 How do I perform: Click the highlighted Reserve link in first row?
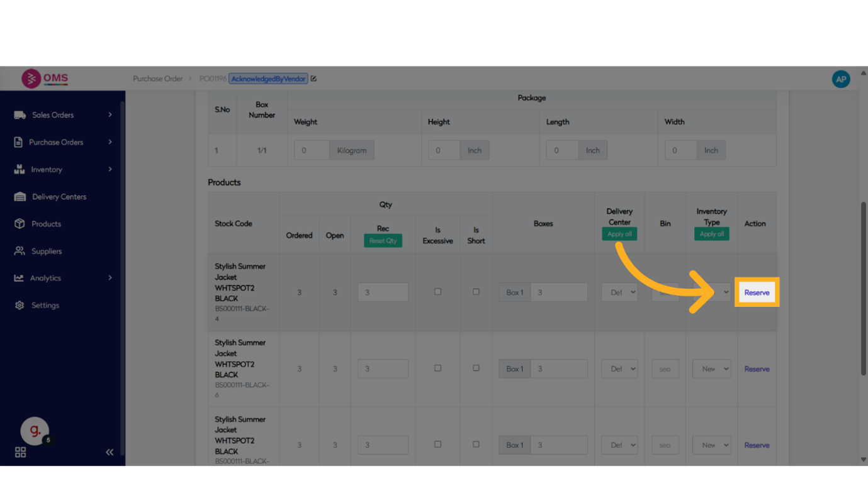click(x=757, y=292)
